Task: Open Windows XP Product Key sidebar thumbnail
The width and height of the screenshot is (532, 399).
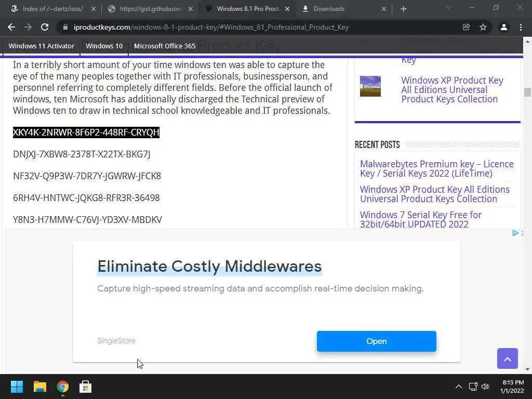Action: coord(370,86)
